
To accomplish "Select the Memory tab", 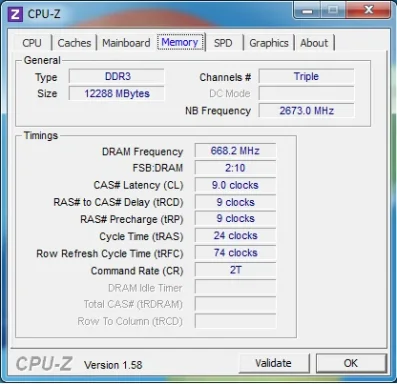I will (180, 42).
